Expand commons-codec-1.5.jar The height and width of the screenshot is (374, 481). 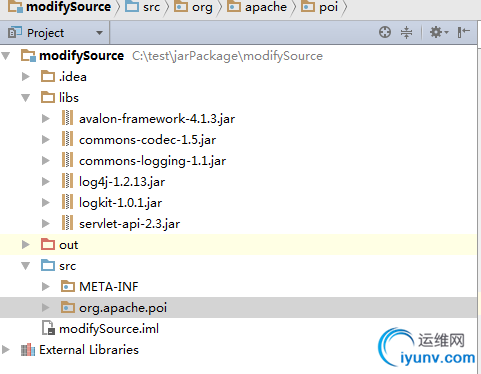pyautogui.click(x=46, y=140)
